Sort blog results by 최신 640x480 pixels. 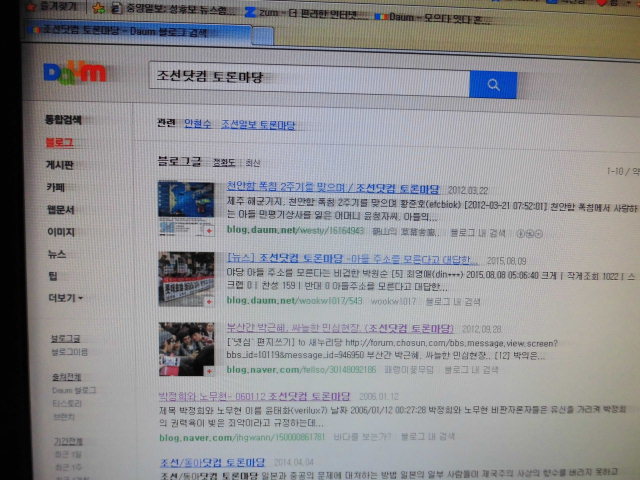click(253, 163)
